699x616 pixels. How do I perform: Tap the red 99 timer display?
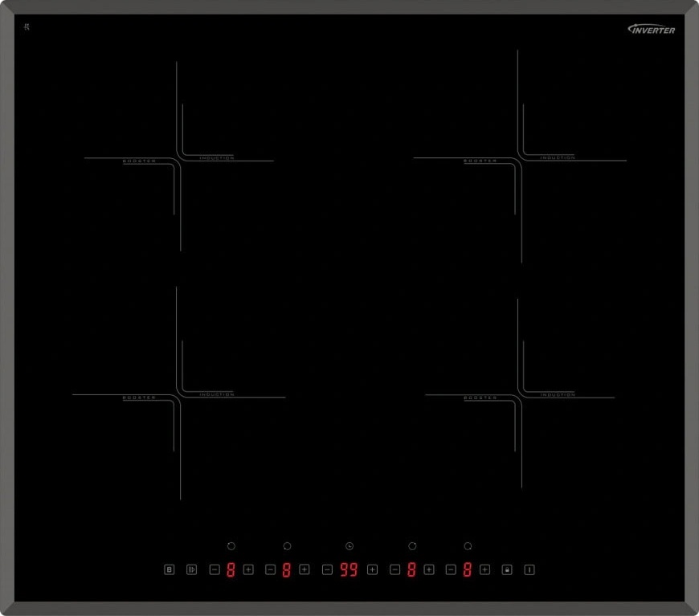tap(349, 569)
